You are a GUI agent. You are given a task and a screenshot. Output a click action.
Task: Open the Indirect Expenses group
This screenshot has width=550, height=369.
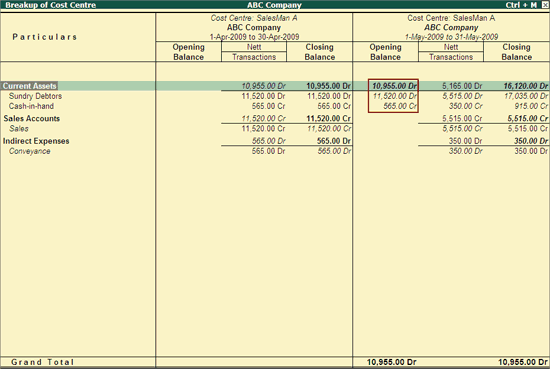coord(36,141)
